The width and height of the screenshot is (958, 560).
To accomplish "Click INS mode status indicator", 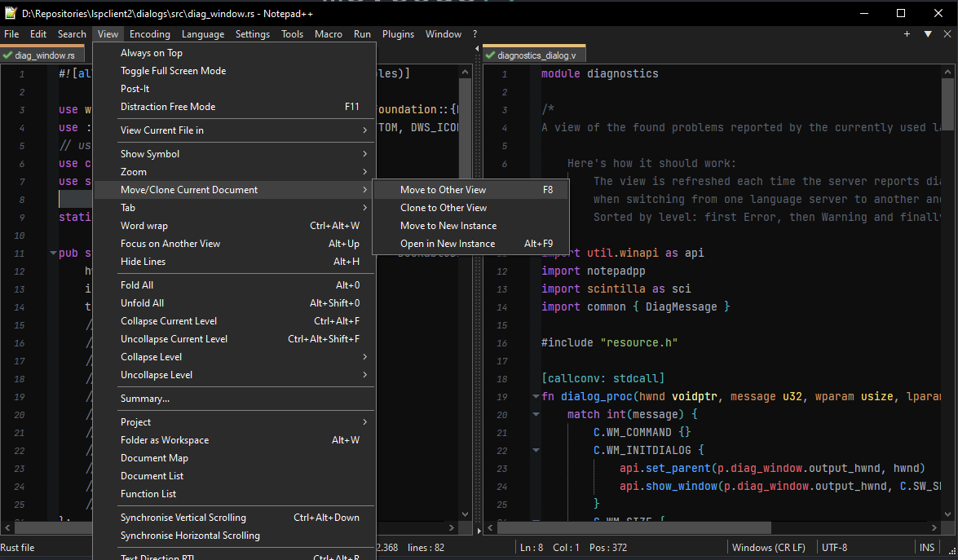I will (x=927, y=548).
